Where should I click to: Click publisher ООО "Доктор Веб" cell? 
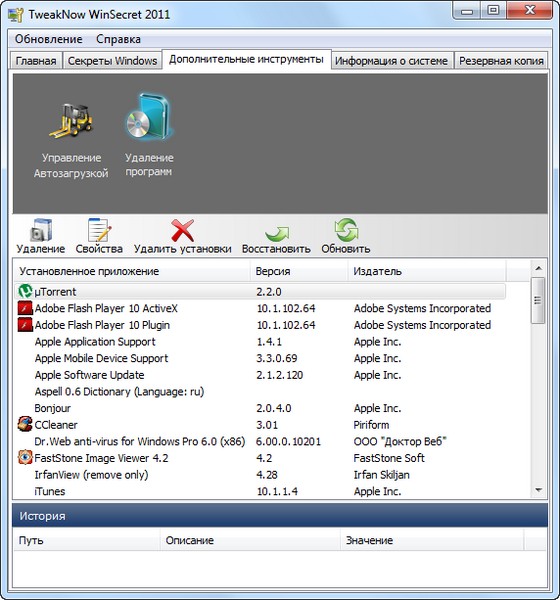pos(400,441)
